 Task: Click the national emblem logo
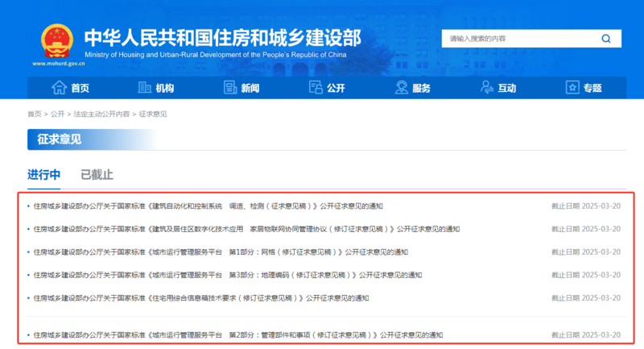[x=57, y=41]
